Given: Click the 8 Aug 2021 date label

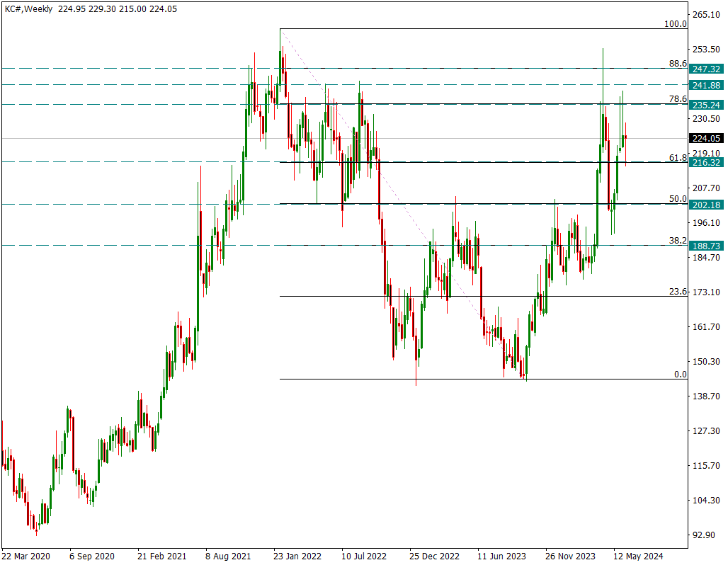Looking at the screenshot, I should [x=228, y=557].
